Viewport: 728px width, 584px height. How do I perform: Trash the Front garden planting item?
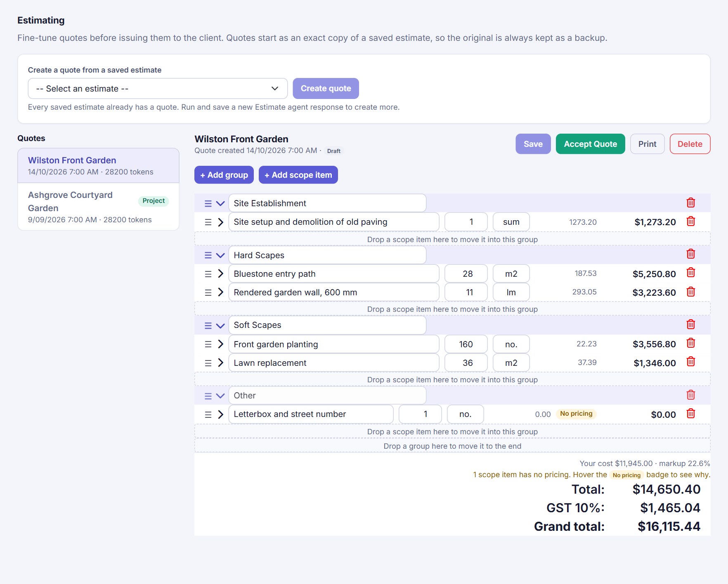pos(690,343)
